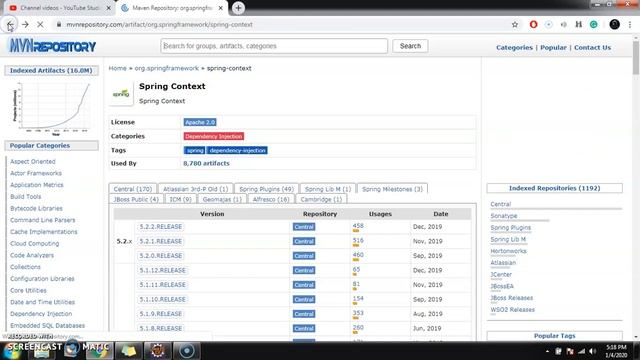Open the Chrome profile avatar

(614, 24)
